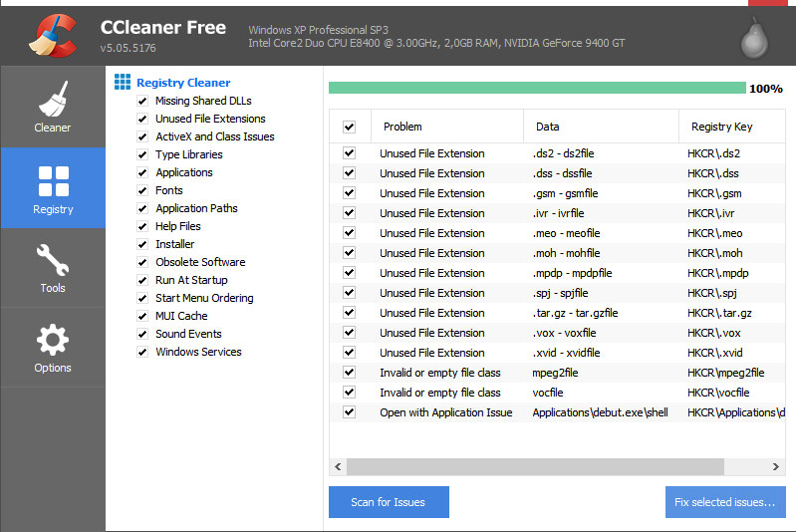Uncheck Run At Startup
This screenshot has height=532, width=796.
click(x=142, y=280)
